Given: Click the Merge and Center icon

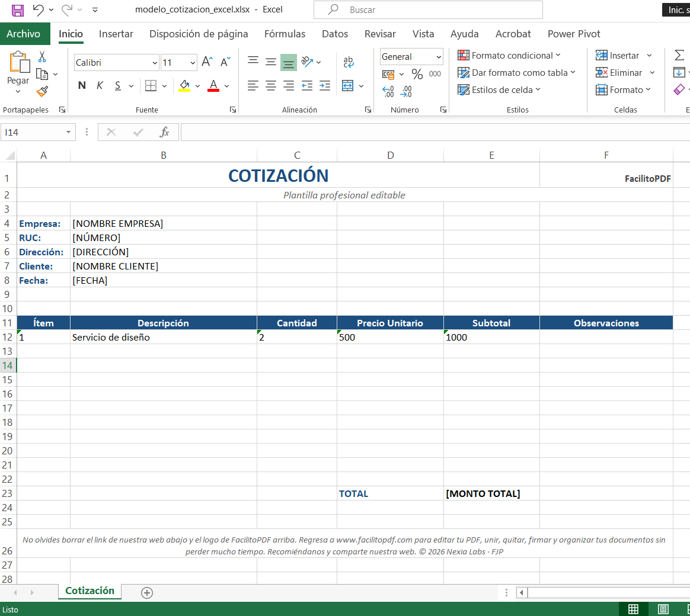Looking at the screenshot, I should pyautogui.click(x=347, y=86).
